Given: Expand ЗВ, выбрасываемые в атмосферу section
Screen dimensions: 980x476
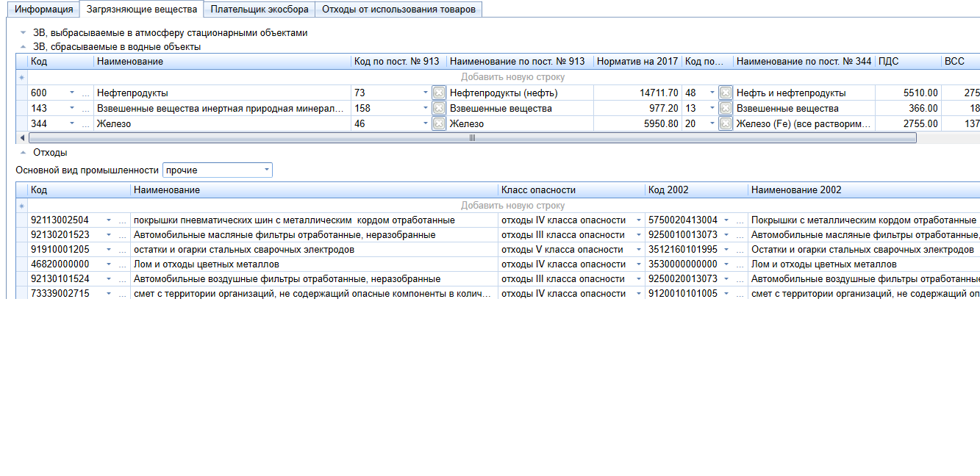Looking at the screenshot, I should tap(22, 33).
